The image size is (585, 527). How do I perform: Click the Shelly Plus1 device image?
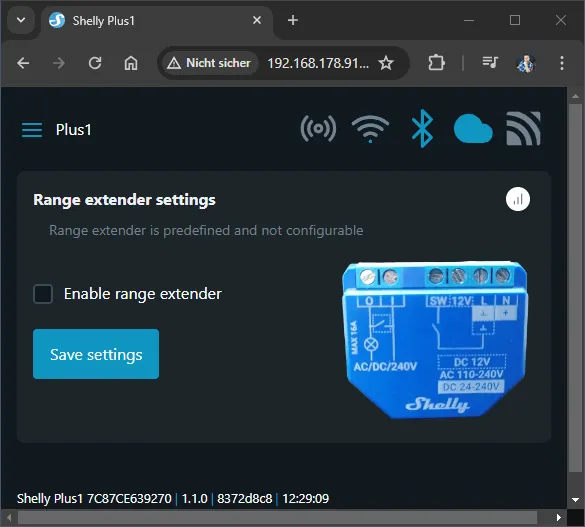435,340
